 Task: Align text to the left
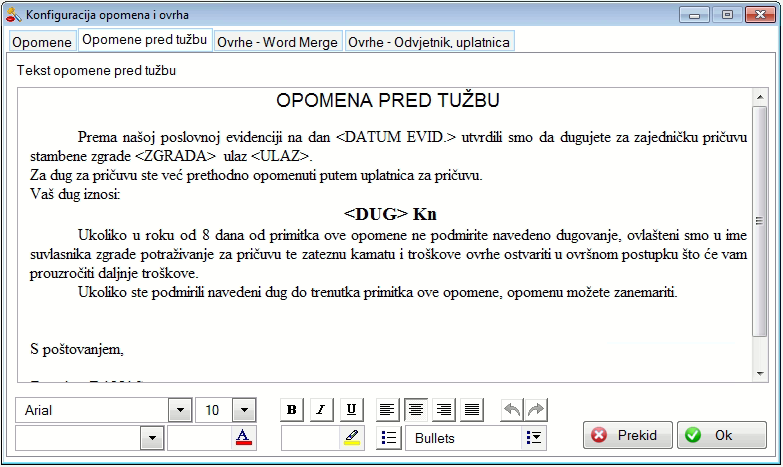[x=387, y=409]
